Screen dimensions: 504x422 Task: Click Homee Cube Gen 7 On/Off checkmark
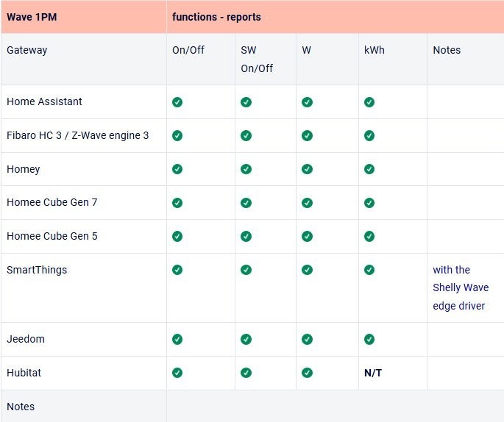(177, 203)
